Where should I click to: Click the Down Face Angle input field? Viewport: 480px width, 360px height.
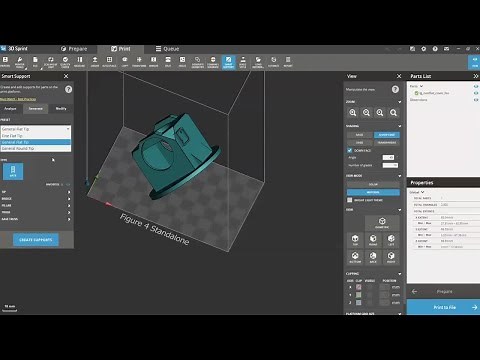coord(388,157)
